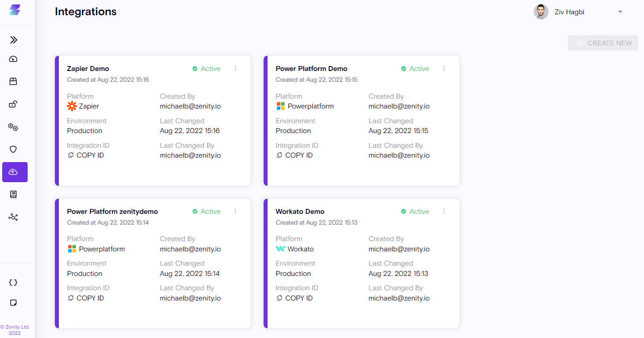Open Power Platform Demo options menu
This screenshot has height=338, width=644.
pyautogui.click(x=444, y=69)
